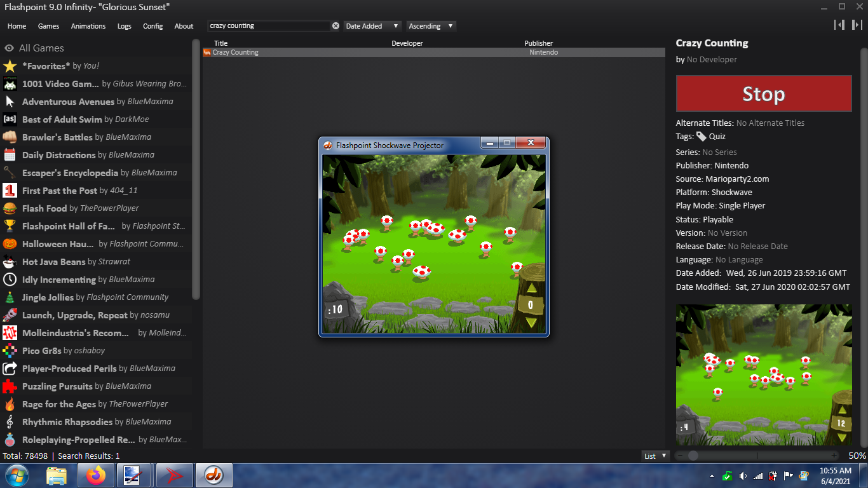Open the Ascending order dropdown
This screenshot has width=868, height=488.
[431, 26]
